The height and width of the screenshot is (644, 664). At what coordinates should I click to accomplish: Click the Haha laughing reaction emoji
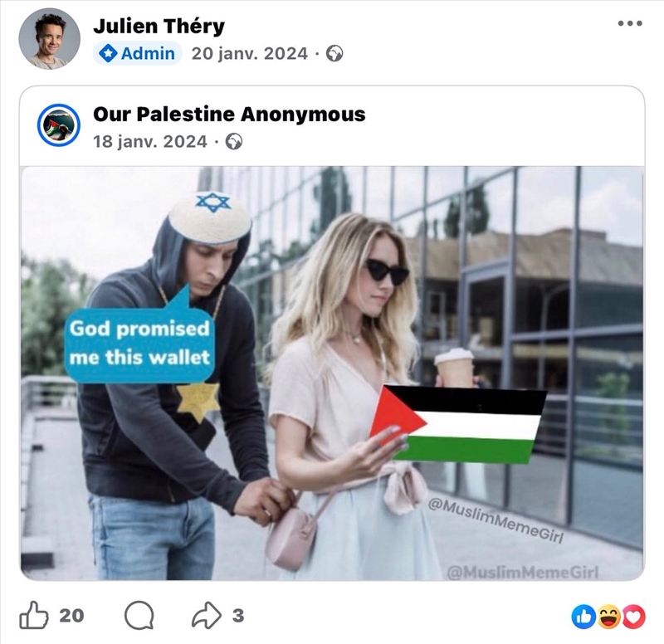tap(608, 617)
